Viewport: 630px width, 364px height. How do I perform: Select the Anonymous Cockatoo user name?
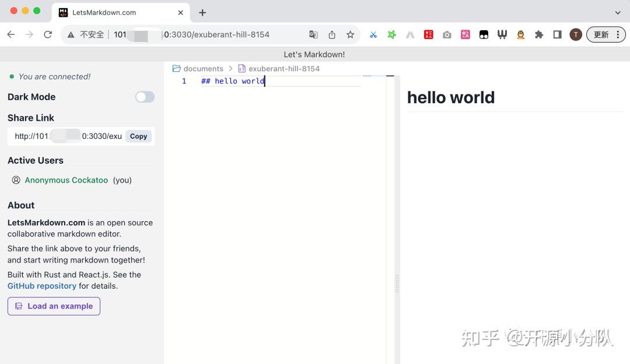pos(66,180)
